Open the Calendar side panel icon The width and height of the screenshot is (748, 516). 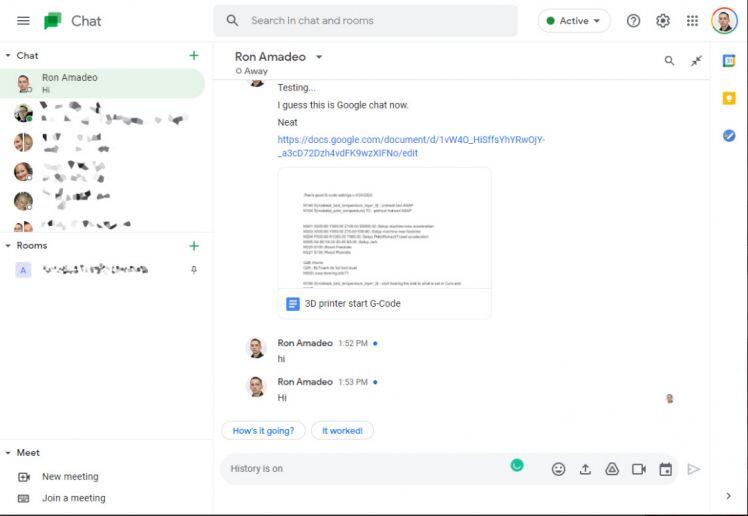coord(729,61)
